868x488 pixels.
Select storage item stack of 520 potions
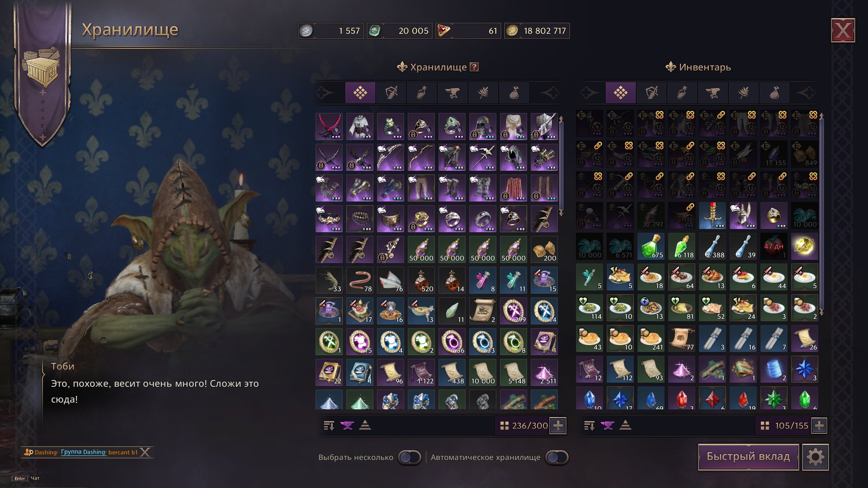point(421,280)
